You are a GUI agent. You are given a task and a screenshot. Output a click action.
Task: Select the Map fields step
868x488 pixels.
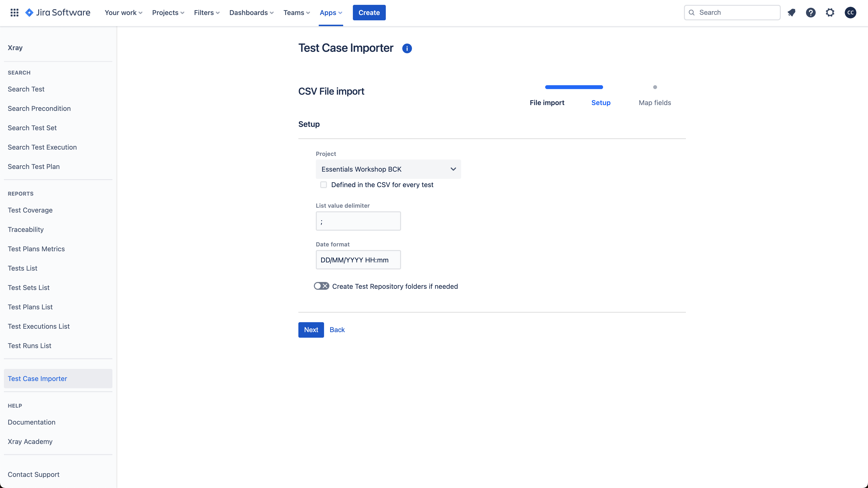point(655,103)
